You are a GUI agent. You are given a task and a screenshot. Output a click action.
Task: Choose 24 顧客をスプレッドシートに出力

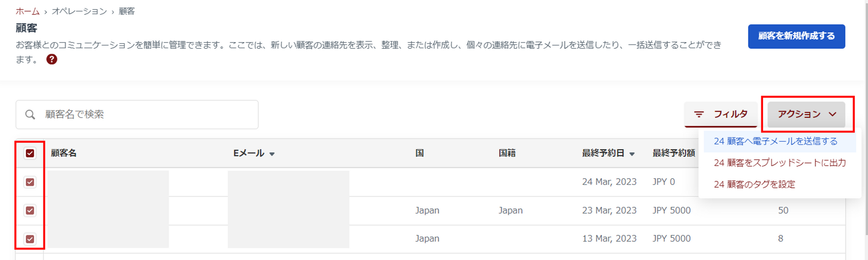point(779,163)
